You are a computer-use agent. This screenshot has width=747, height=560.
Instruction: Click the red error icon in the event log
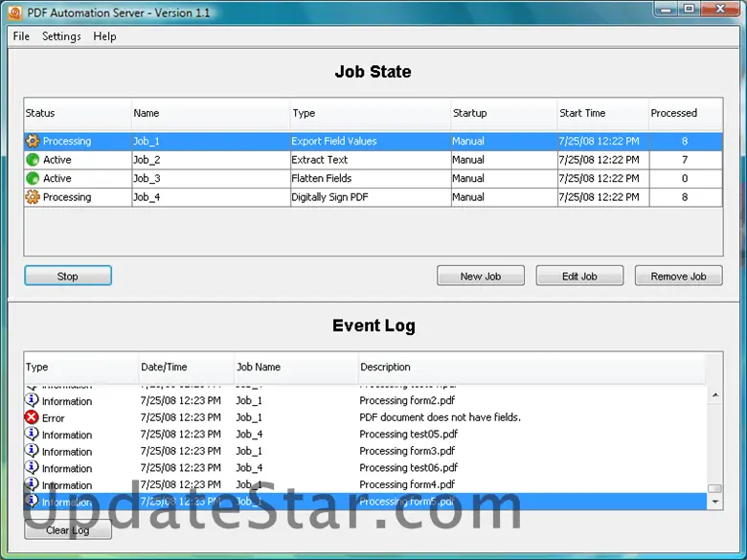pyautogui.click(x=32, y=417)
